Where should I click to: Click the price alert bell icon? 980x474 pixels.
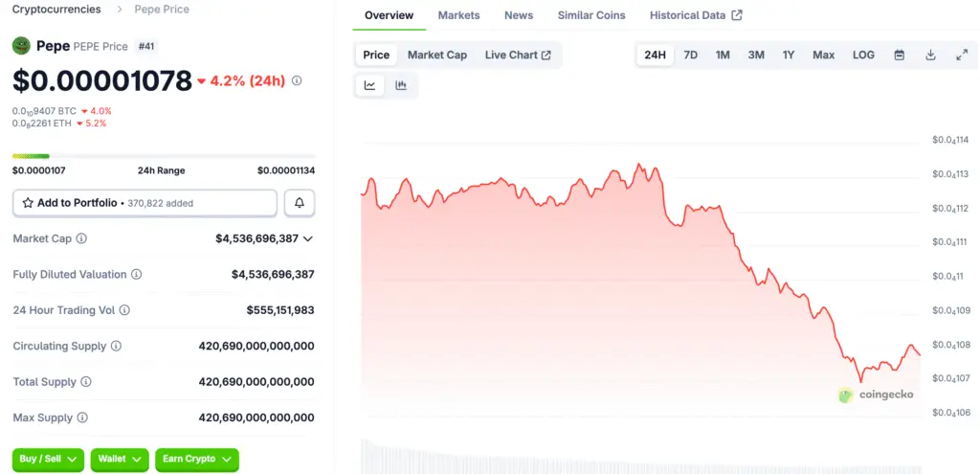click(x=300, y=203)
